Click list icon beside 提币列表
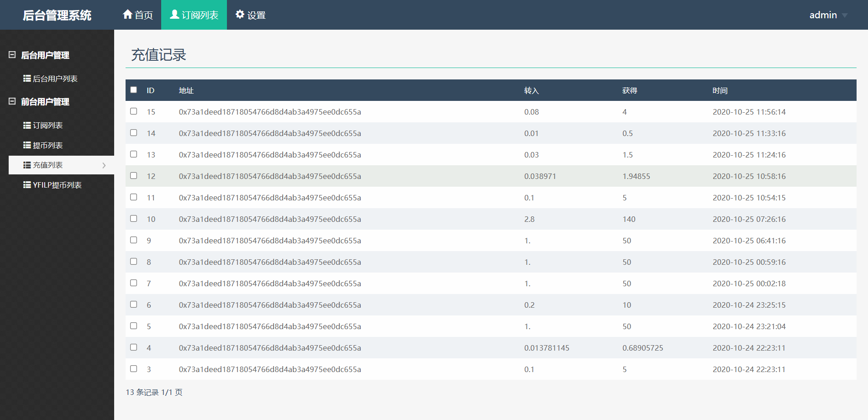This screenshot has width=868, height=420. [x=27, y=145]
